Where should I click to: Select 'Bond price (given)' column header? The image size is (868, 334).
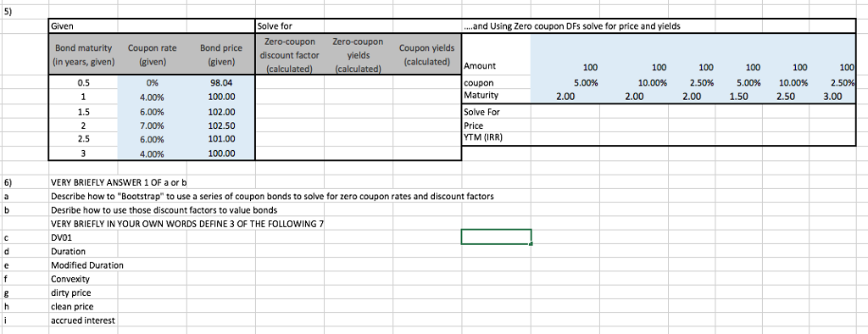point(221,55)
